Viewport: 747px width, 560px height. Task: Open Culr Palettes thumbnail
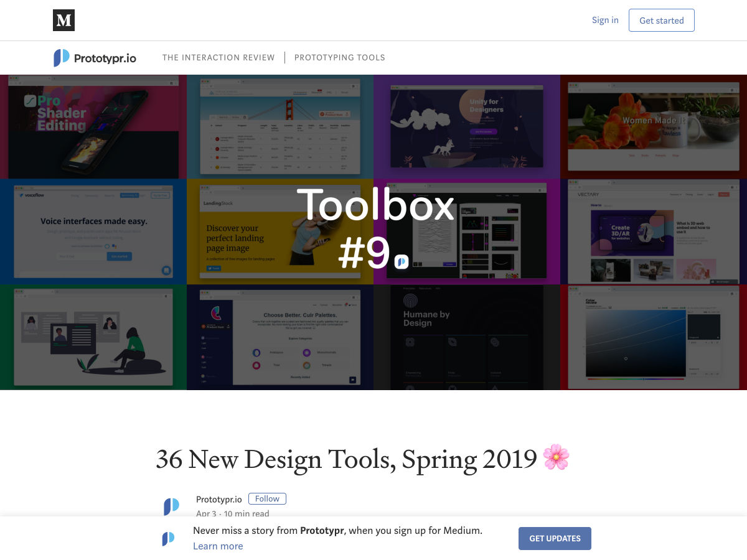pyautogui.click(x=280, y=337)
